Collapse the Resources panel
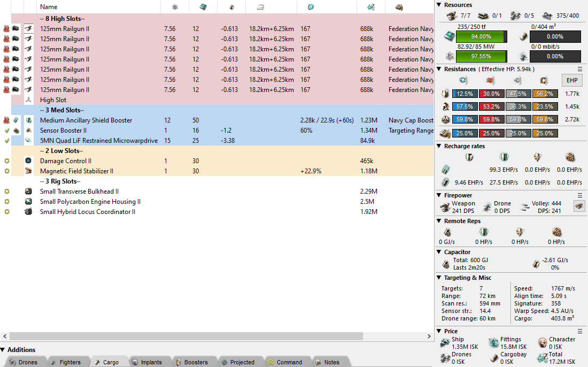 (x=439, y=5)
